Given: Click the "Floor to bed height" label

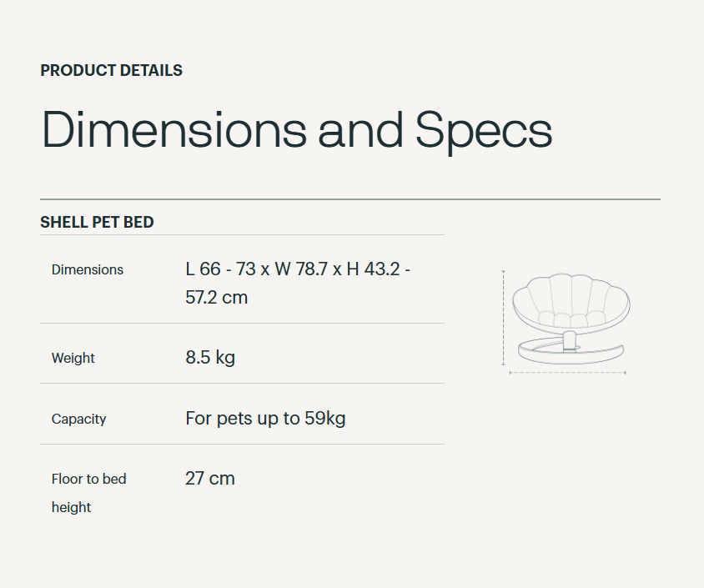Looking at the screenshot, I should 88,492.
